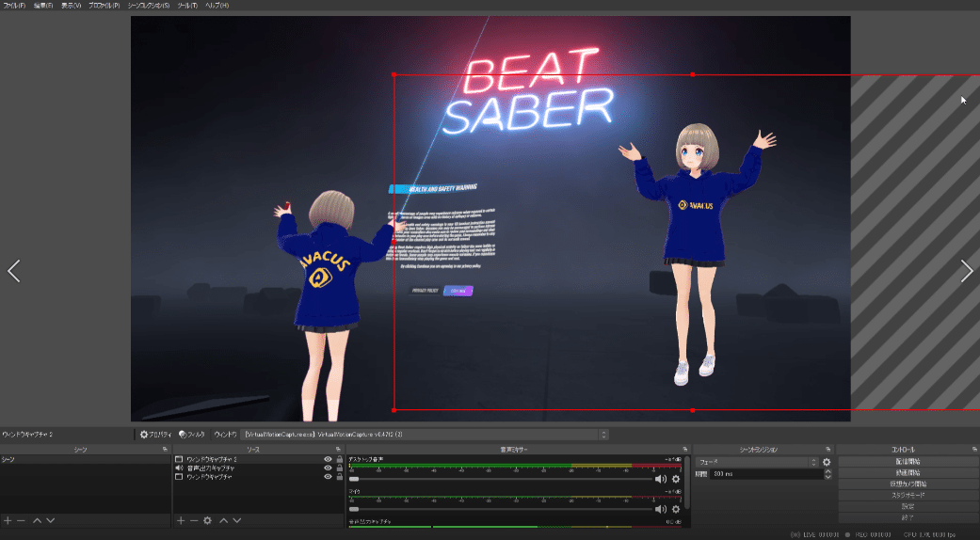Open マイク mixer settings gear
This screenshot has height=540, width=980.
pos(676,509)
